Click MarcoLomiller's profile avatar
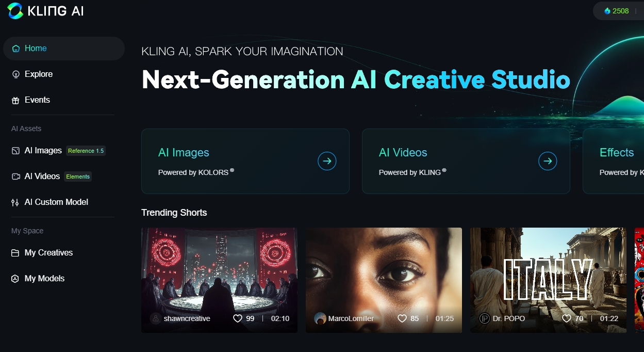 pyautogui.click(x=320, y=318)
